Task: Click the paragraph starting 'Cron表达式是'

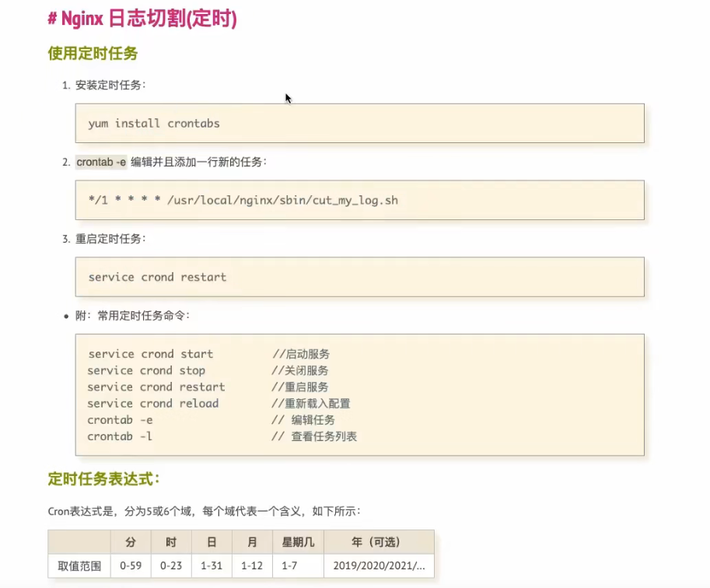Action: pos(205,512)
